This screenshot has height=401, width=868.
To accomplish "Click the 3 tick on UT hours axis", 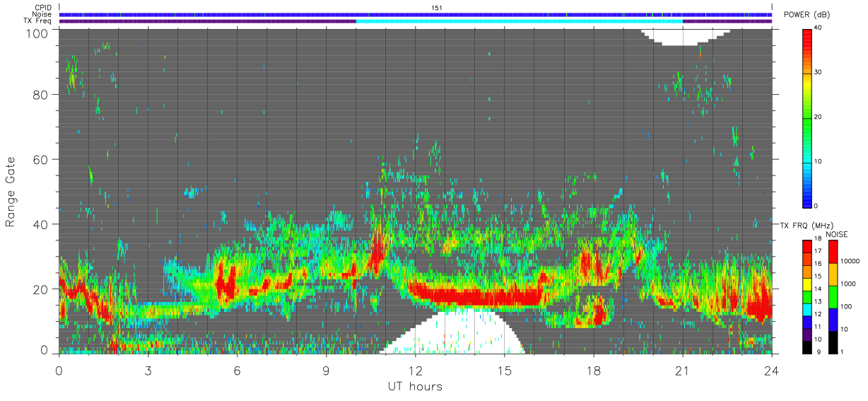I will coord(148,370).
